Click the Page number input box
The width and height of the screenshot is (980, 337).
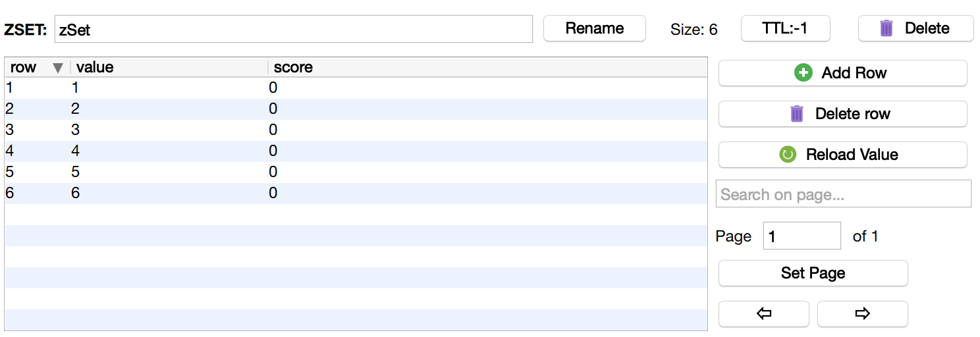(x=802, y=236)
